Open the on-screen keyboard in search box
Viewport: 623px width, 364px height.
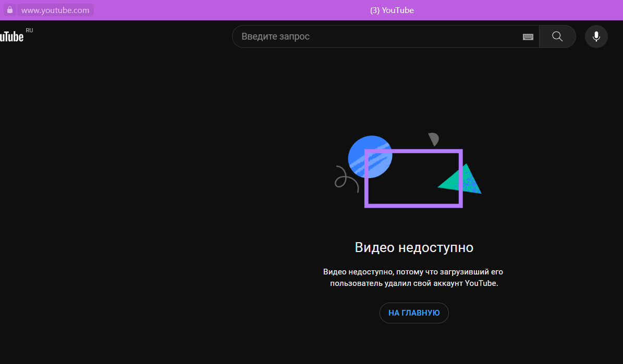pyautogui.click(x=528, y=36)
